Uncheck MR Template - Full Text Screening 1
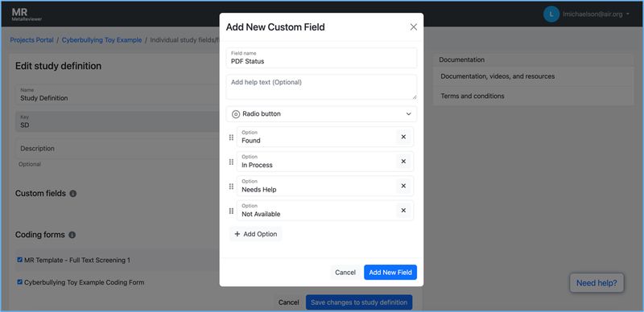The width and height of the screenshot is (644, 312). point(19,260)
